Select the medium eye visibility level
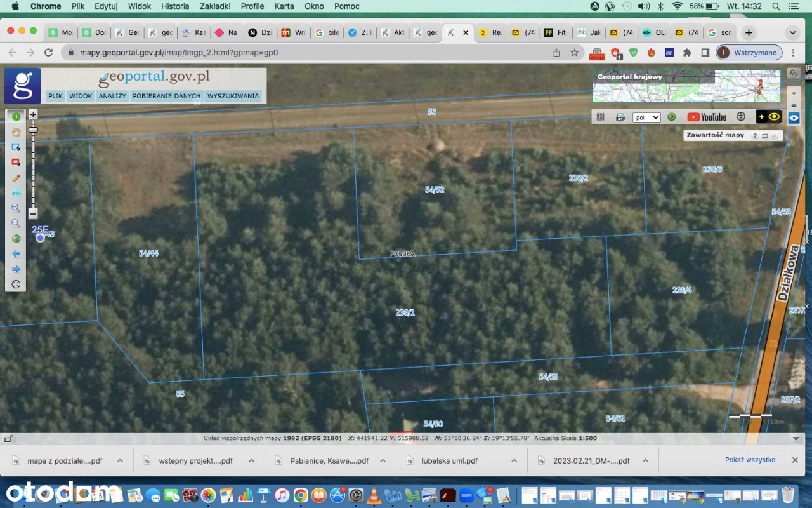The image size is (812, 508). tap(794, 105)
